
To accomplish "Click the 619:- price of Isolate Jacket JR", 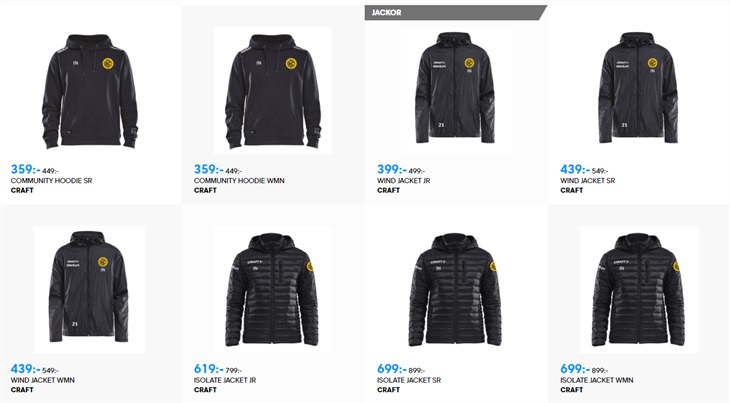I will click(x=209, y=369).
